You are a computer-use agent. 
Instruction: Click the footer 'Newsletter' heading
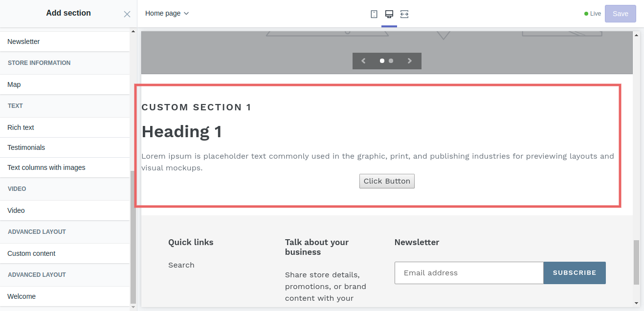pyautogui.click(x=417, y=242)
